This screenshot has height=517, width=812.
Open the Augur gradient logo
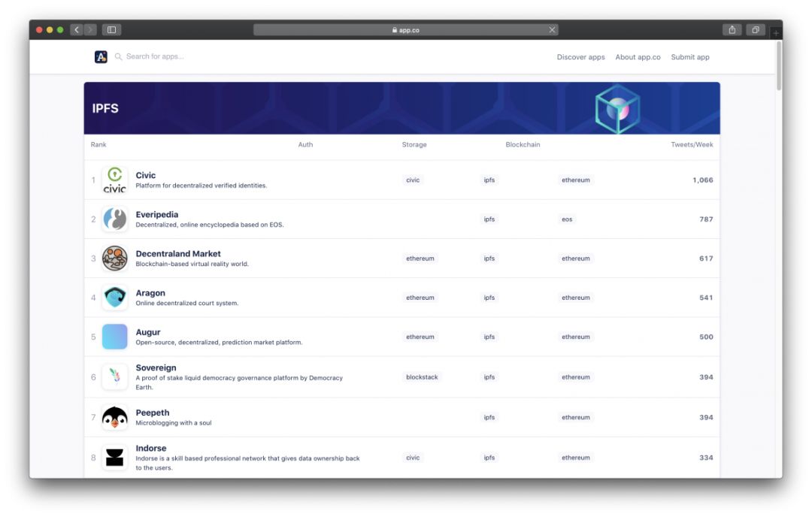pos(114,337)
